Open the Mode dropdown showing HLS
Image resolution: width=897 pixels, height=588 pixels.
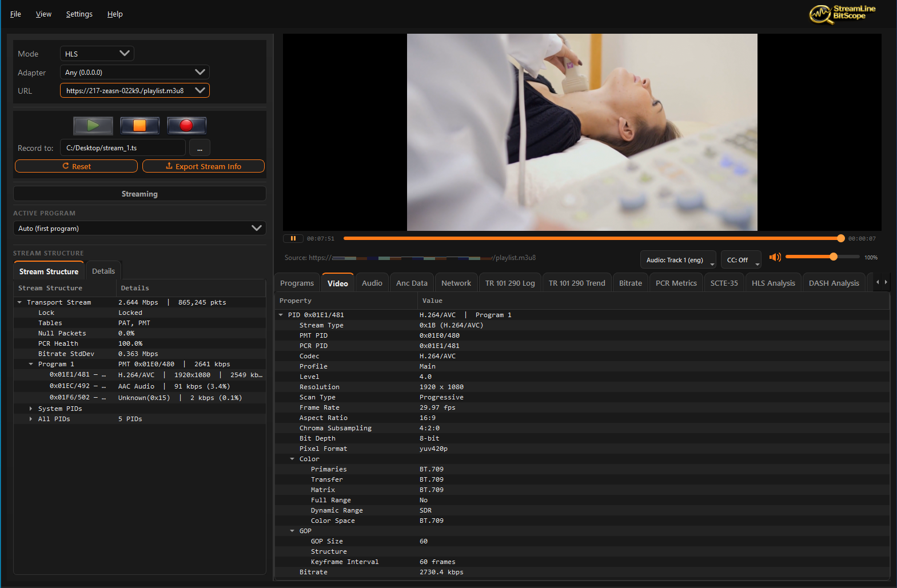[x=97, y=54]
